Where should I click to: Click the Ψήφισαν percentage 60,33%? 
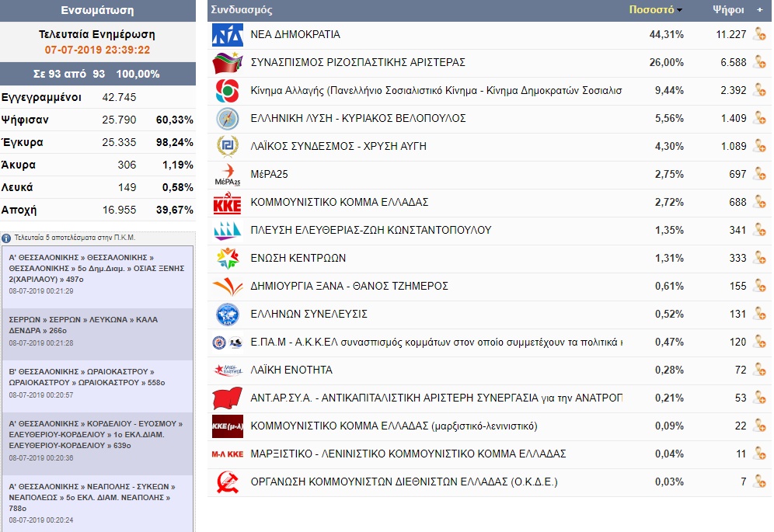click(175, 120)
